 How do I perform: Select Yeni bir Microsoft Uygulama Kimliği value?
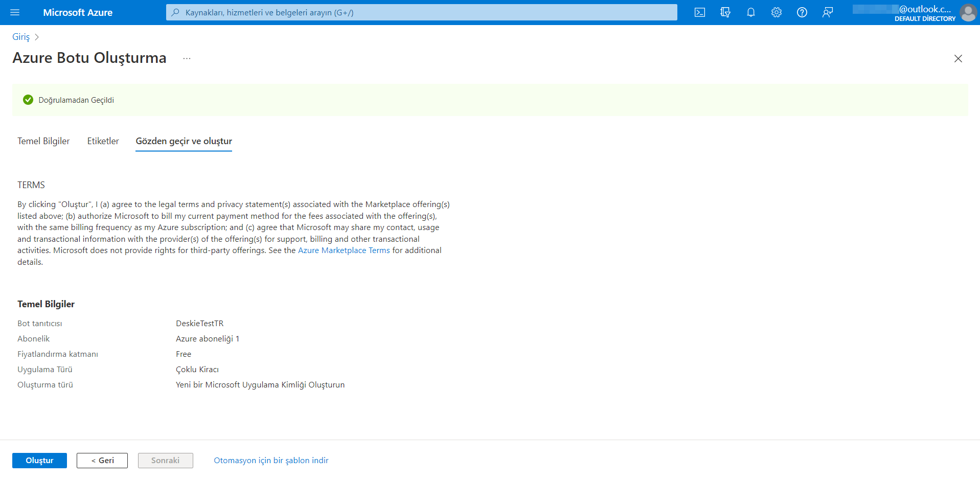point(260,385)
